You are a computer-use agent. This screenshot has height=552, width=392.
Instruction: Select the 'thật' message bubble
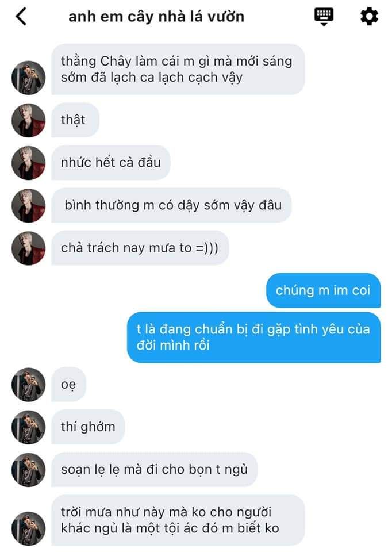point(75,120)
